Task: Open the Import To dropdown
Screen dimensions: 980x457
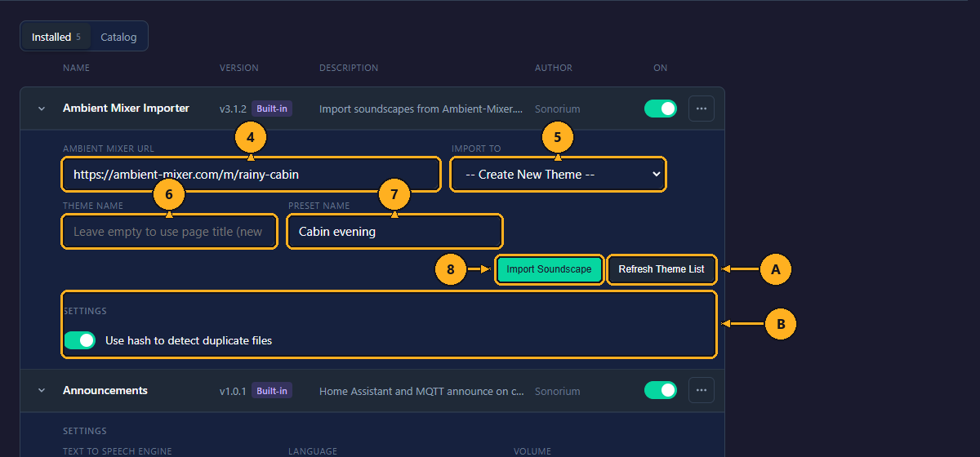Action: (559, 175)
